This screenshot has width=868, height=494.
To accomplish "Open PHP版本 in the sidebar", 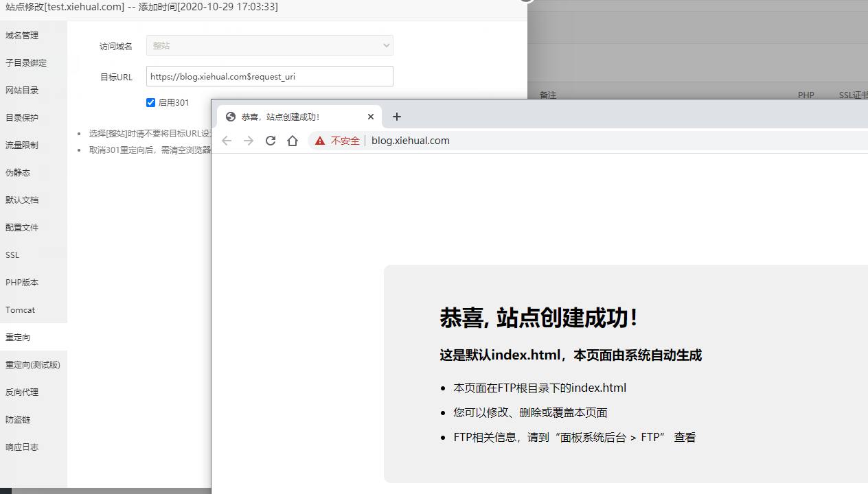I will pos(34,282).
